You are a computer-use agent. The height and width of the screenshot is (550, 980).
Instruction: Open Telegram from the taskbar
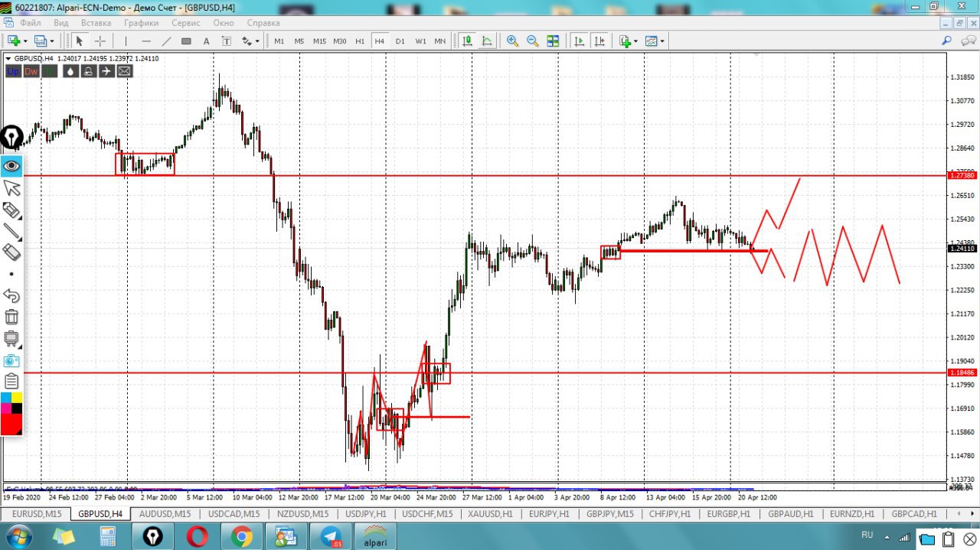point(332,537)
